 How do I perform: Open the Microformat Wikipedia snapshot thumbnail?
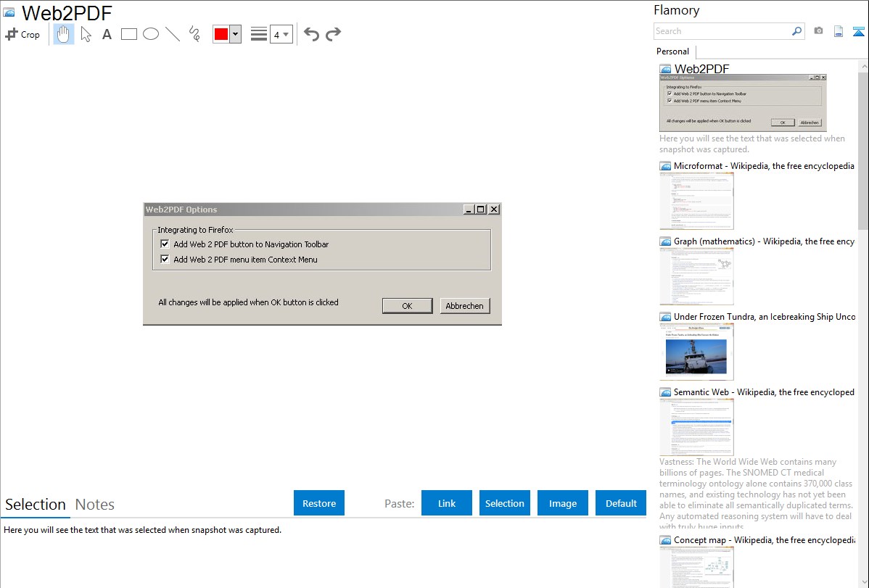tap(696, 201)
